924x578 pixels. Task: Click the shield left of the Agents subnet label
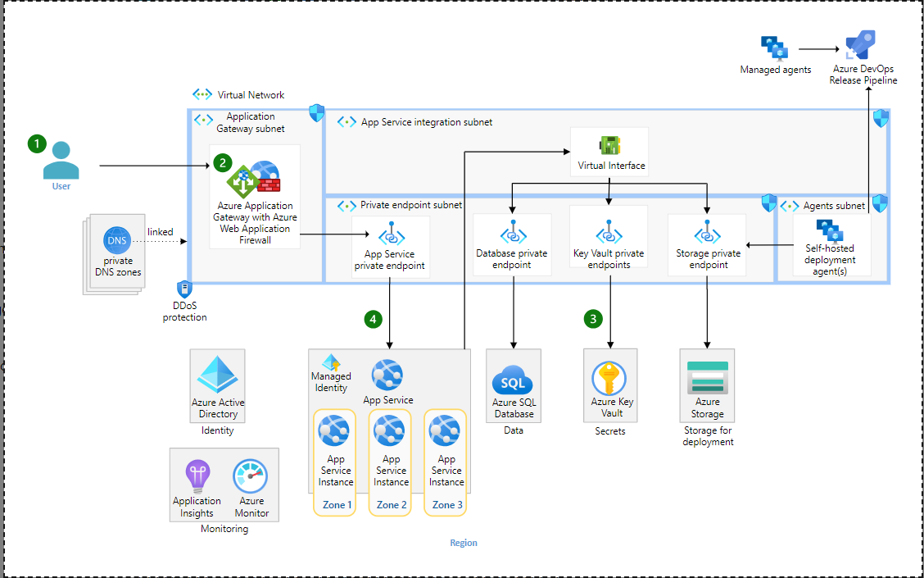[769, 203]
